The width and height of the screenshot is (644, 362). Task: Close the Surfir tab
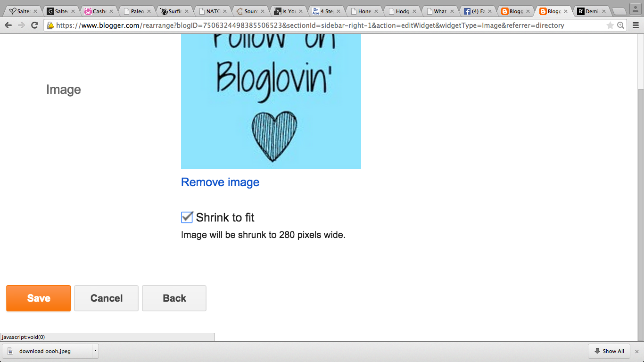coord(188,11)
